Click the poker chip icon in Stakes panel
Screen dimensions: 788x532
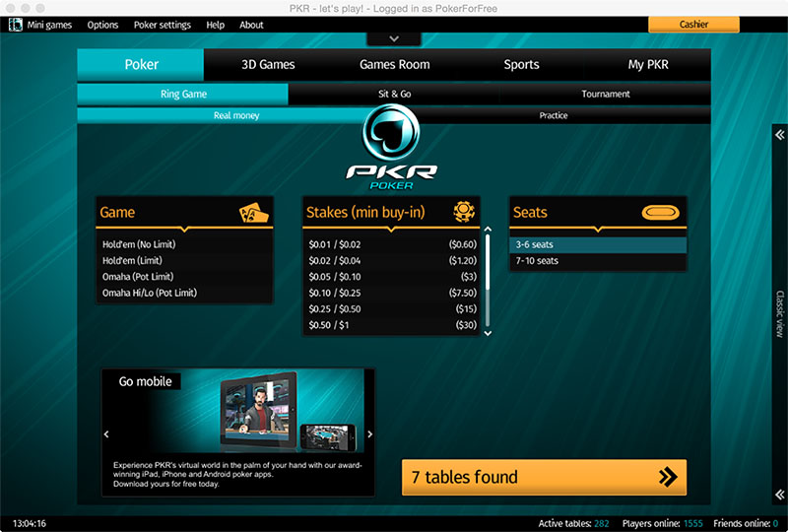click(x=465, y=212)
